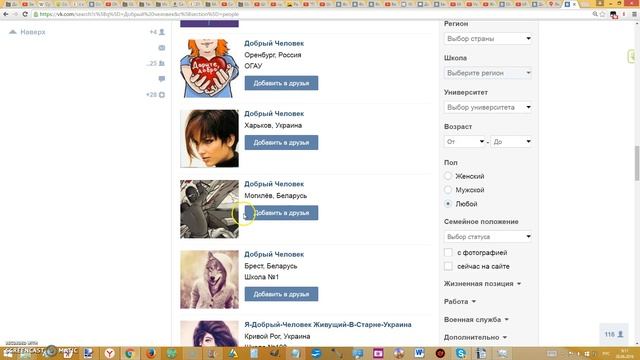Viewport: 640px width, 360px height.
Task: Select the Мужской gender radio button
Action: pyautogui.click(x=448, y=190)
